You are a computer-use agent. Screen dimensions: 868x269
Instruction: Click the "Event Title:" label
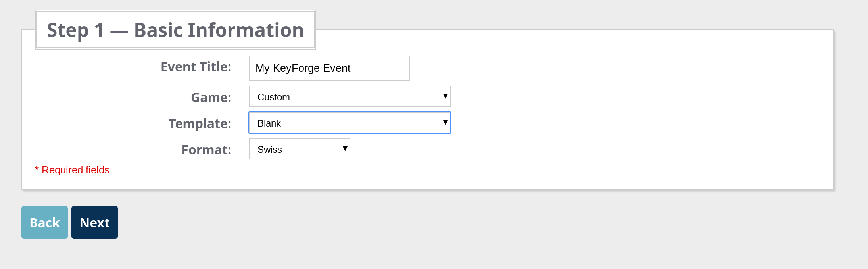[x=196, y=67]
